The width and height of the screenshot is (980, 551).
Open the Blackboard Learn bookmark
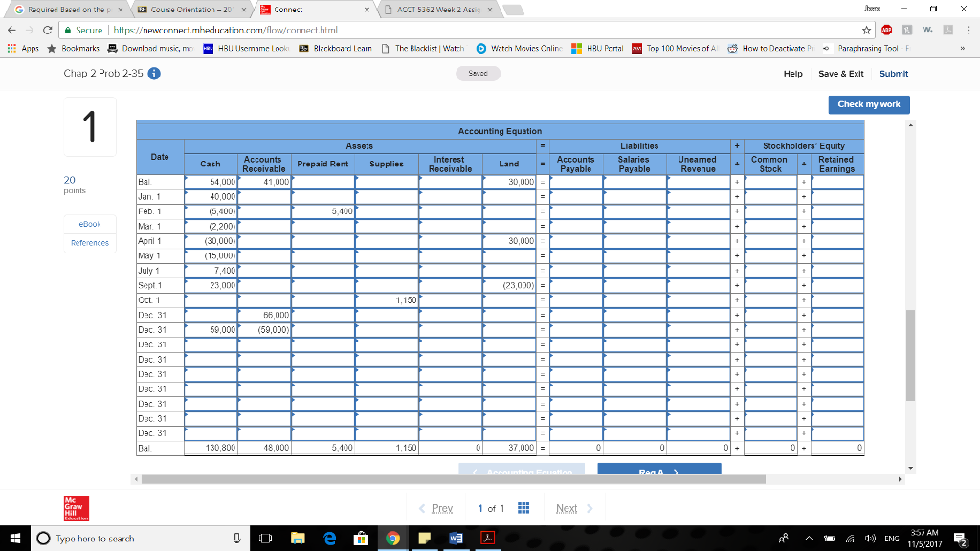click(335, 48)
